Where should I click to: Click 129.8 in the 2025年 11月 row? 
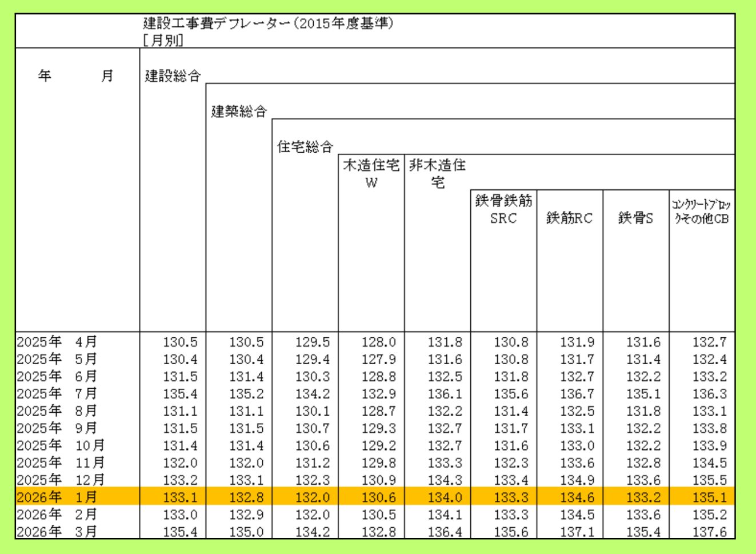[x=378, y=463]
